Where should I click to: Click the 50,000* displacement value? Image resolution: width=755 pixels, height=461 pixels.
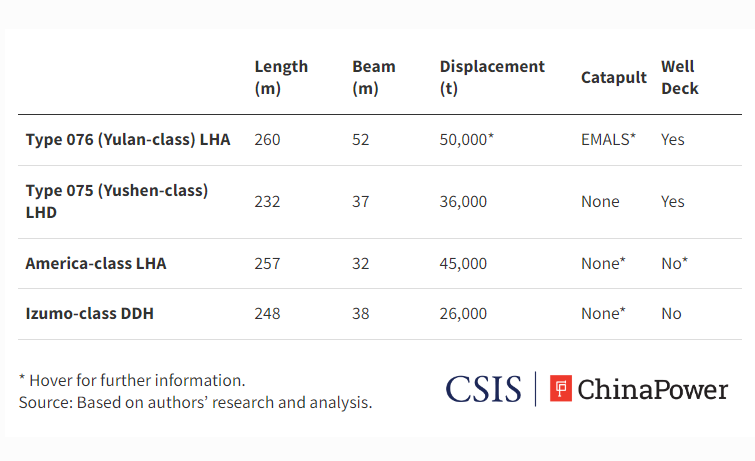click(x=467, y=139)
